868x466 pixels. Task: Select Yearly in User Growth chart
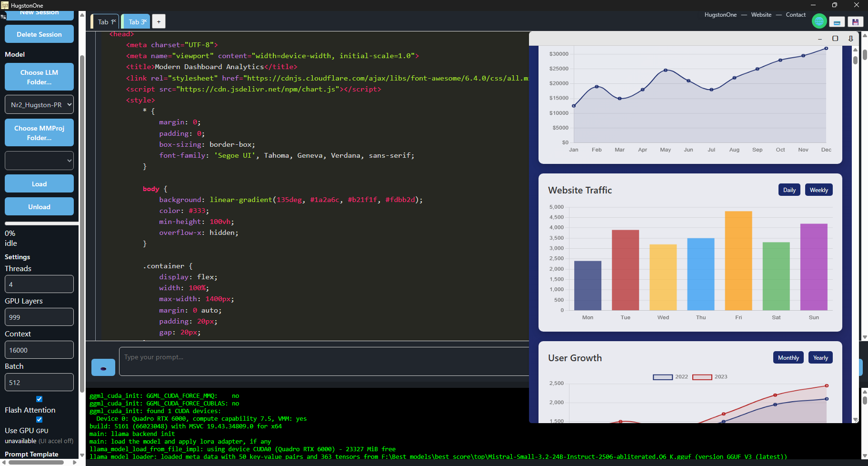coord(820,357)
